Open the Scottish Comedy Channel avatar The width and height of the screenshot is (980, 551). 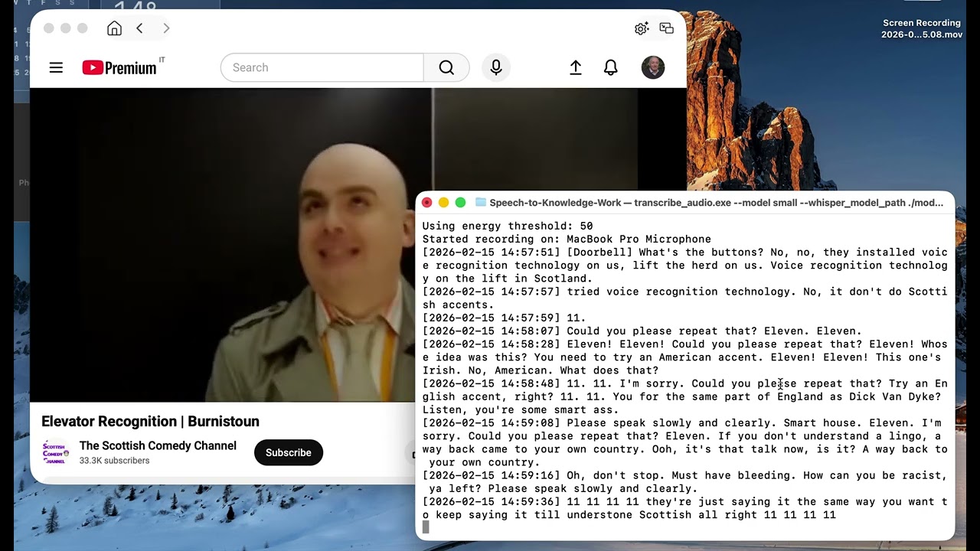(55, 452)
